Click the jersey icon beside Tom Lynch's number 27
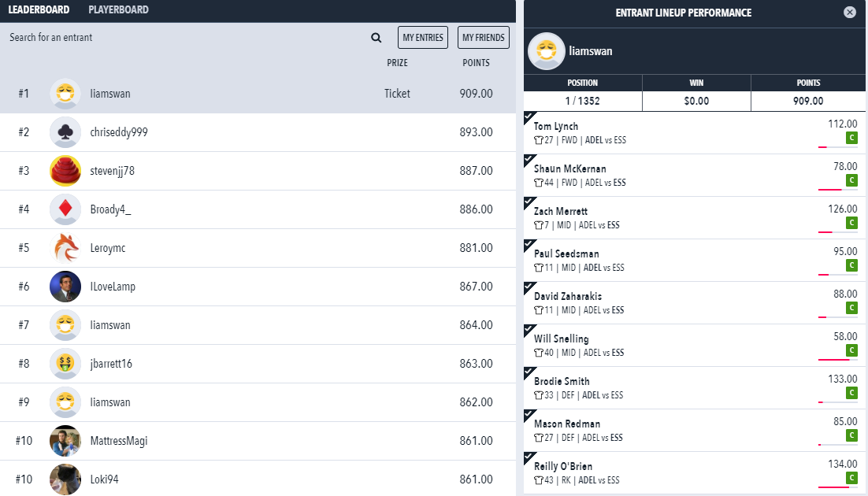Viewport: 868px width, 496px height. pos(538,140)
